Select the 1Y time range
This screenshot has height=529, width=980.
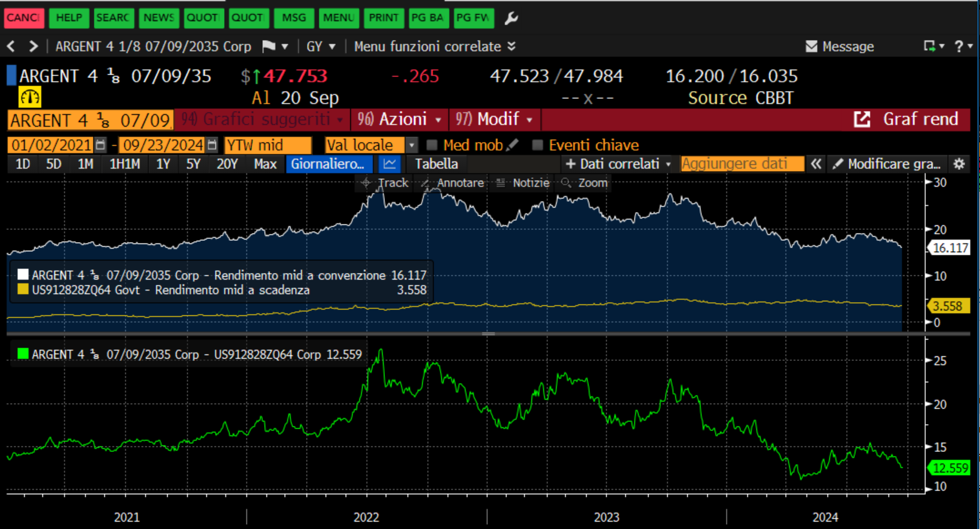click(163, 164)
